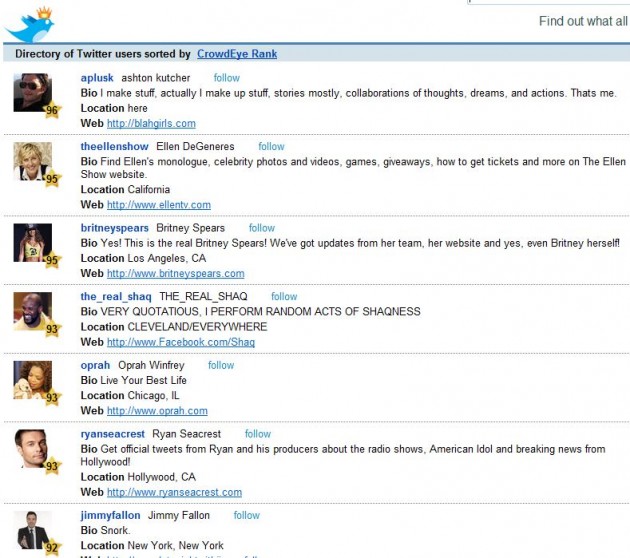Click the blue Twitter bird crown logo
Image resolution: width=630 pixels, height=558 pixels.
(x=29, y=25)
